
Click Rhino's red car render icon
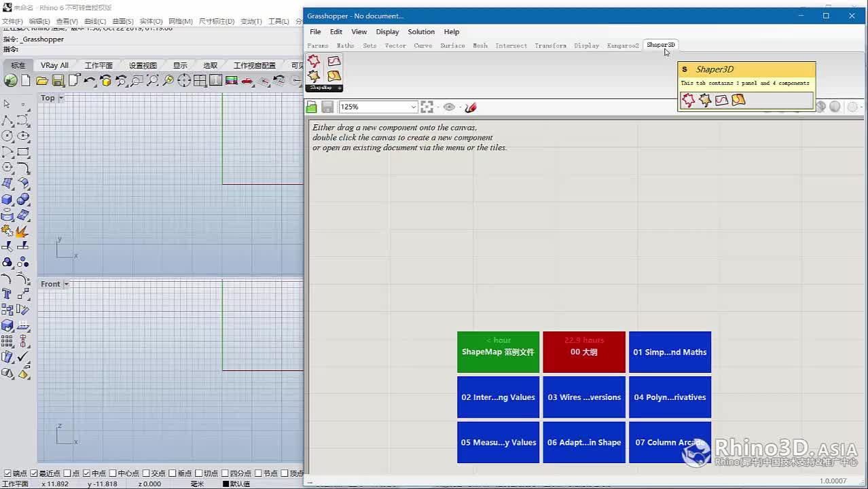247,81
